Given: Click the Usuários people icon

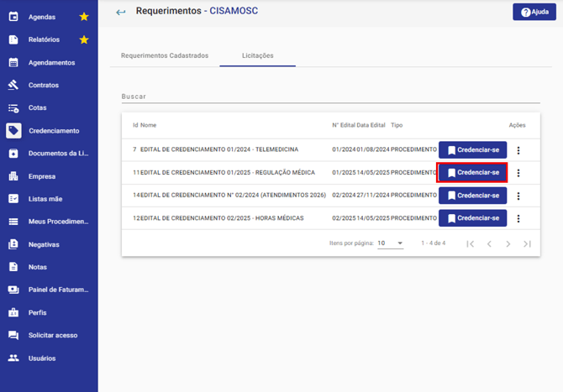Looking at the screenshot, I should tap(13, 358).
